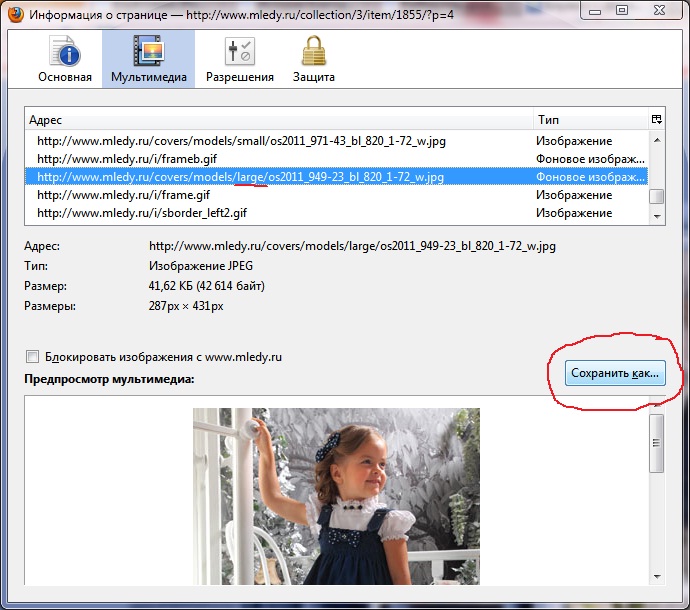The width and height of the screenshot is (690, 610).
Task: Click the image address URL value
Action: [x=352, y=246]
